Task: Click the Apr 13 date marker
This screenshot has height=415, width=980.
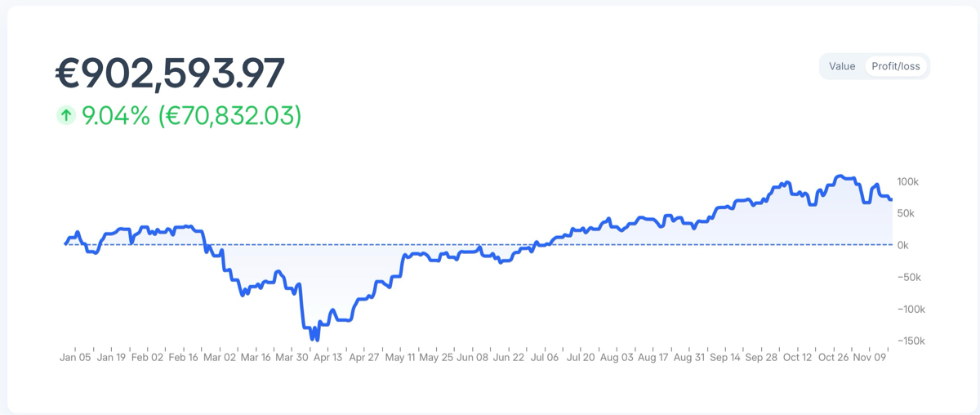Action: 327,357
